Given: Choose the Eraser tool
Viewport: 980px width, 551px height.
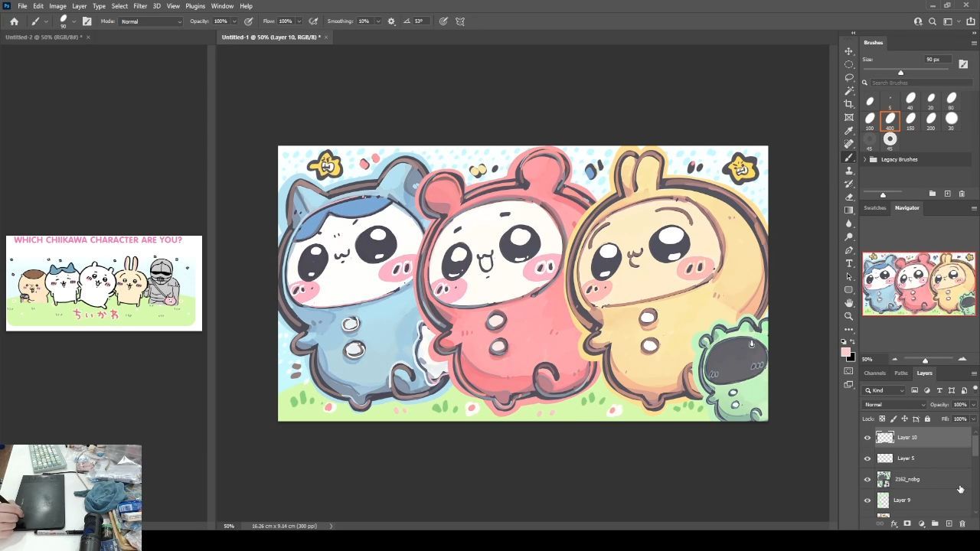Looking at the screenshot, I should tap(848, 197).
